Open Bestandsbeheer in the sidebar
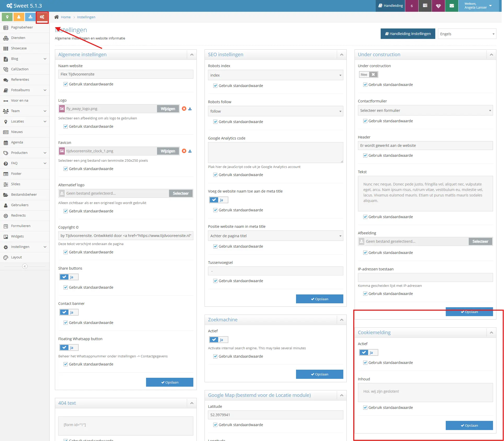504x441 pixels. [x=25, y=195]
